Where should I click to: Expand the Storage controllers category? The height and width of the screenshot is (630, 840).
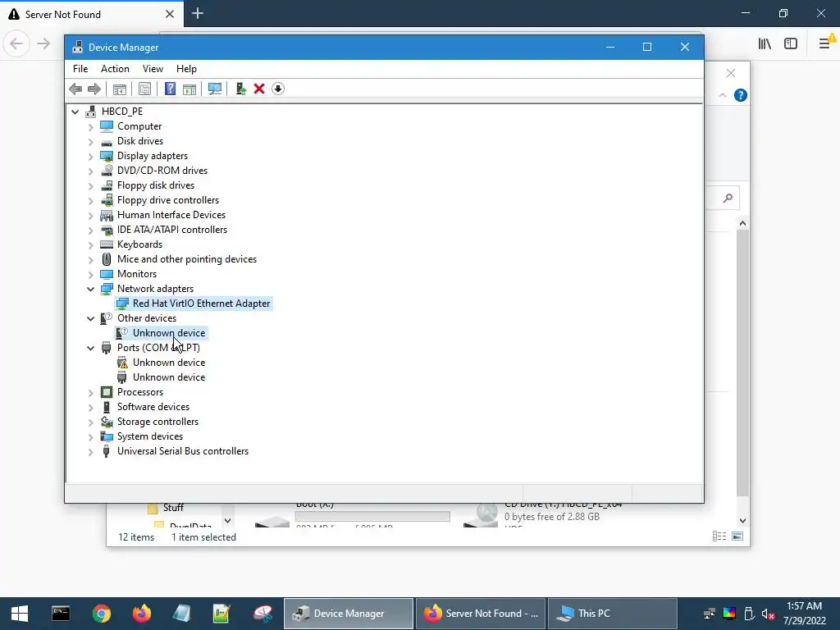90,422
